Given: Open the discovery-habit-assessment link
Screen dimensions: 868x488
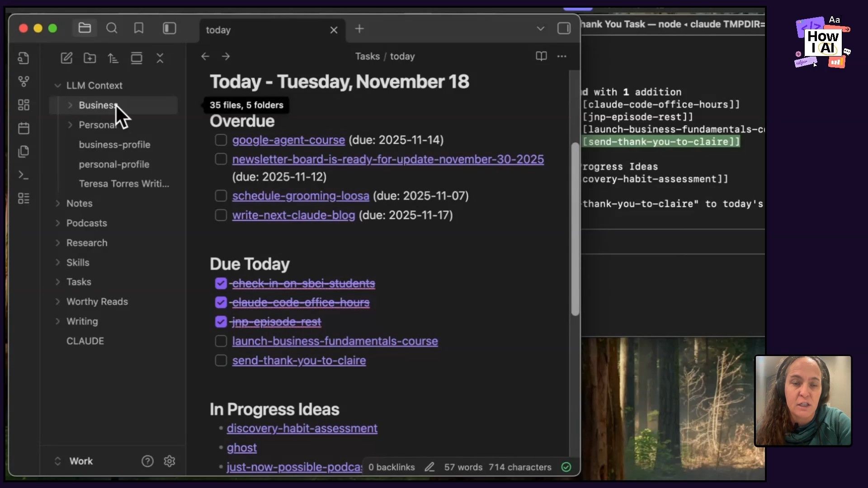Looking at the screenshot, I should tap(302, 428).
